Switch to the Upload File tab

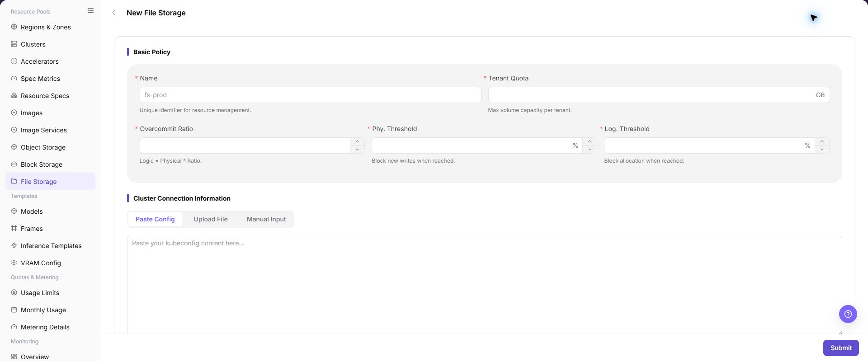pos(211,219)
